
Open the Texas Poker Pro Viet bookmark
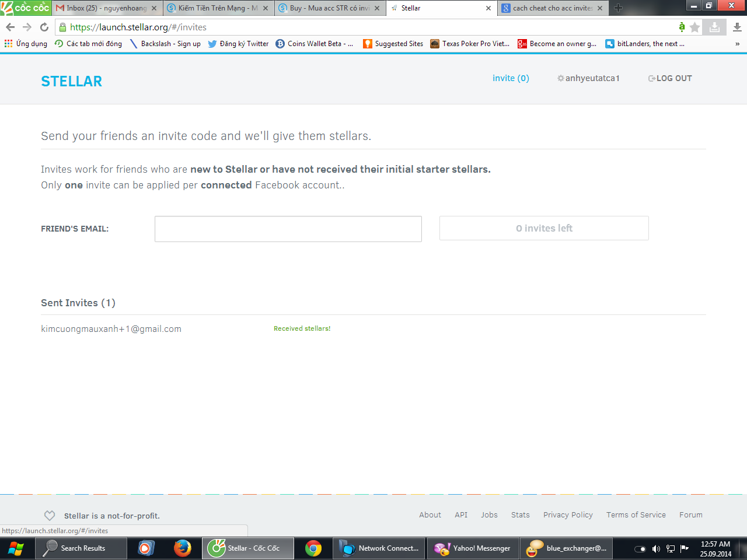click(470, 44)
